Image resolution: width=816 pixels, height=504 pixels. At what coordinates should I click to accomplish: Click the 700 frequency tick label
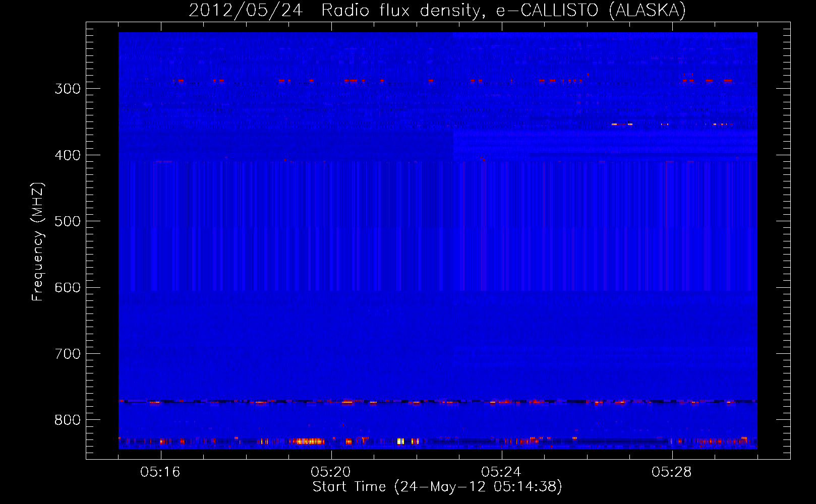(x=68, y=354)
